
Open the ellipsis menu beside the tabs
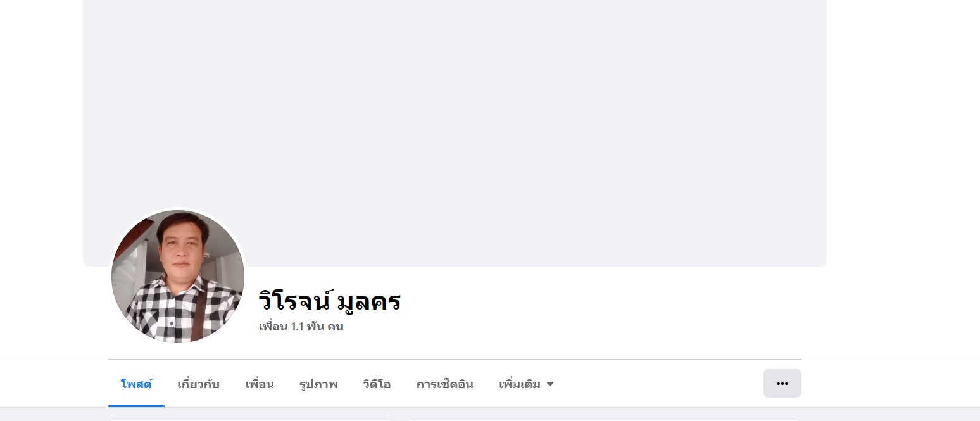(782, 384)
